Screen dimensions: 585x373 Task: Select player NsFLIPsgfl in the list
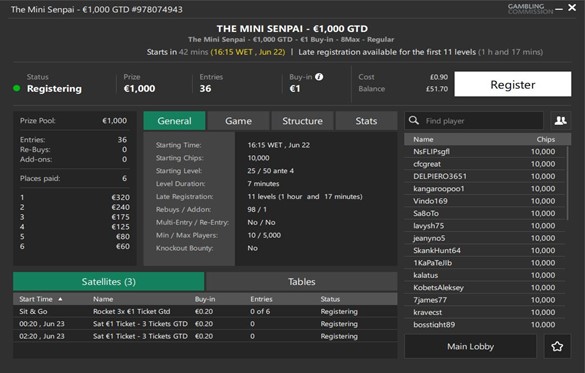pos(485,151)
